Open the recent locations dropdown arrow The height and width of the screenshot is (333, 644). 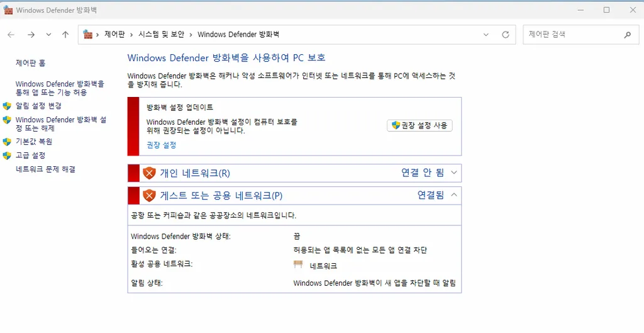(49, 35)
